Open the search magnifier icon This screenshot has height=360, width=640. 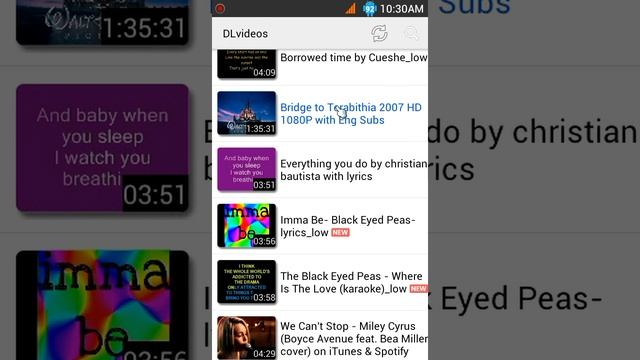pyautogui.click(x=411, y=33)
